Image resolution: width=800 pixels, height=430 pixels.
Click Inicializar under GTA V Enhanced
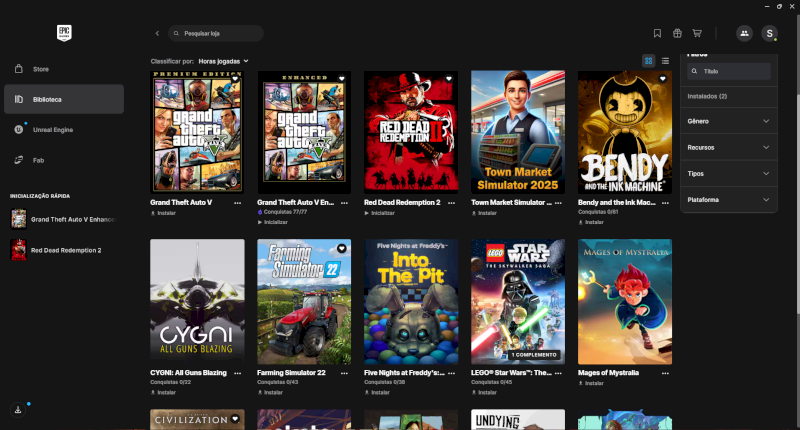pos(272,222)
